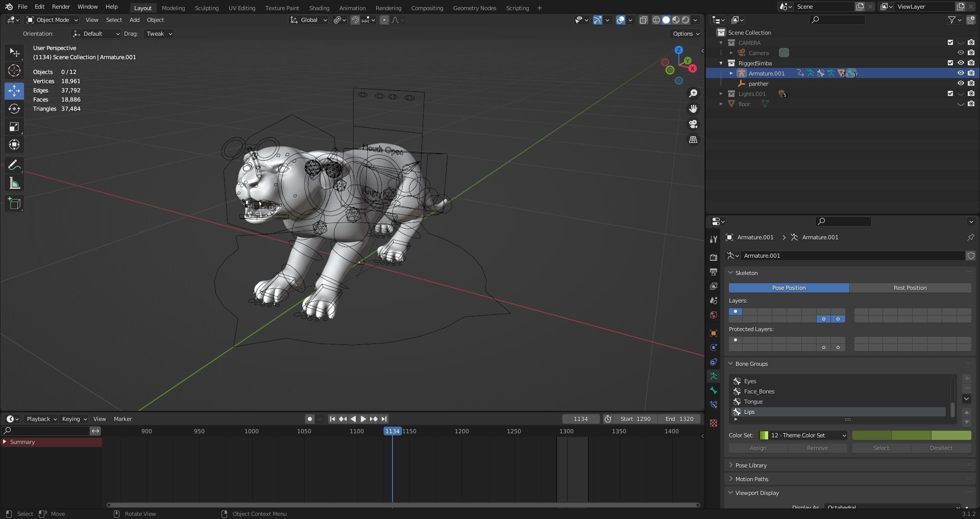
Task: Open Orientation Default dropdown
Action: 96,34
